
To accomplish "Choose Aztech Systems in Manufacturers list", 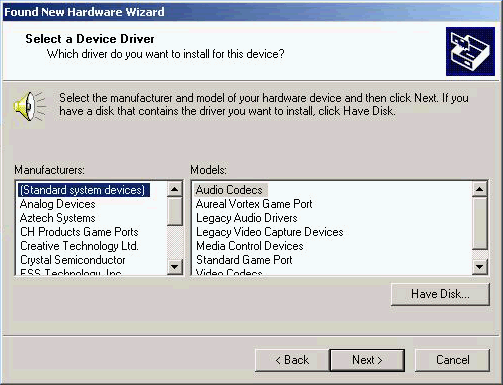I will click(58, 218).
